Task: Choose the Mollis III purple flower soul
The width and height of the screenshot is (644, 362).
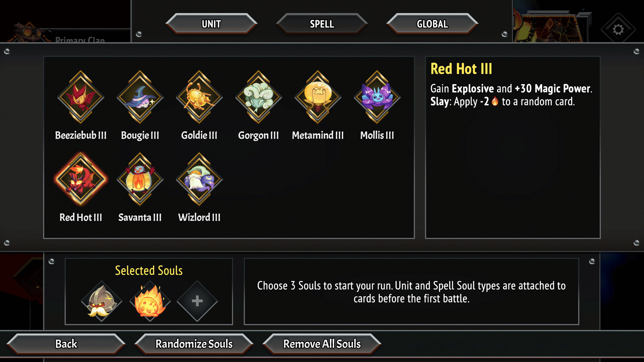Action: (377, 97)
